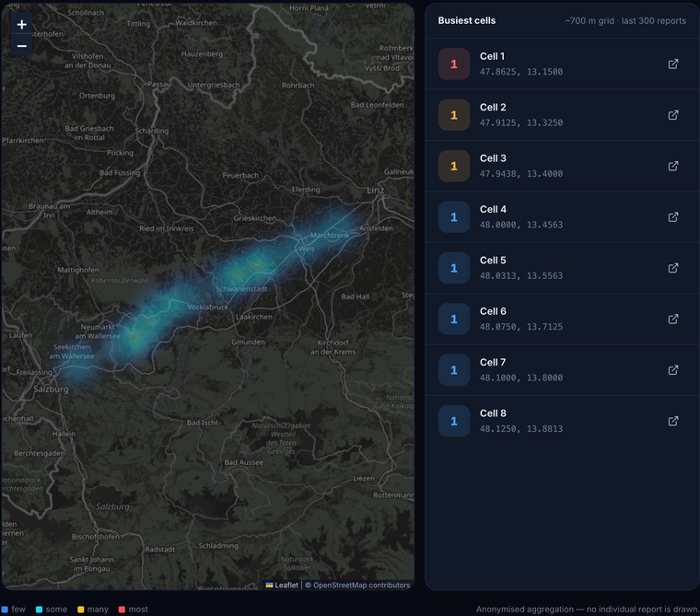Select the 'Cell 4' title text
The width and height of the screenshot is (700, 616).
tap(493, 209)
